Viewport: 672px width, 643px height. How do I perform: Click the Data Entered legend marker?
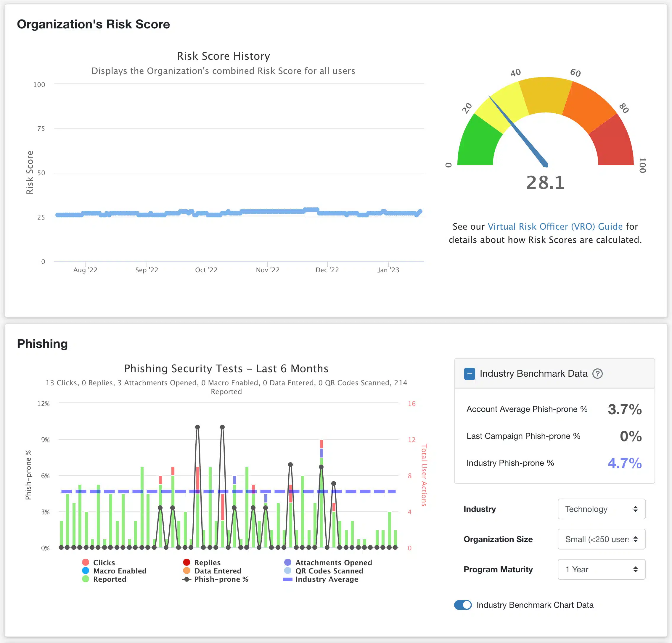coord(187,571)
